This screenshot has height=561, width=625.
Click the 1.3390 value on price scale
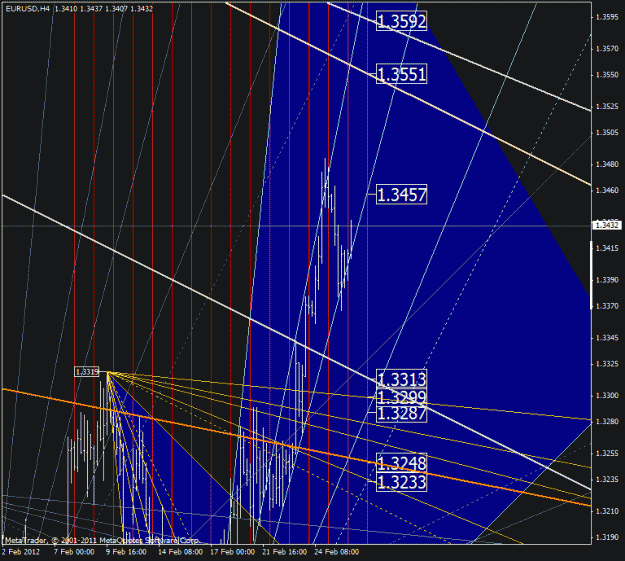tap(607, 280)
